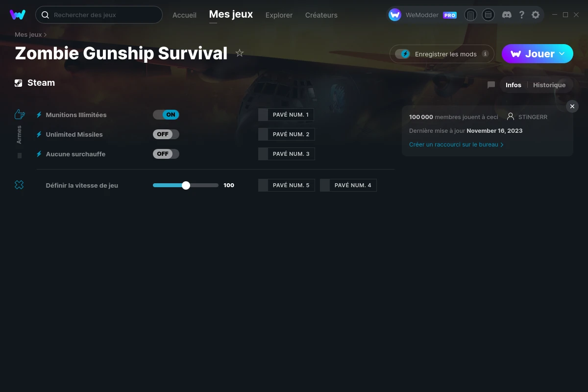Image resolution: width=588 pixels, height=392 pixels.
Task: Enable Aucune surchauffe toggle
Action: (x=166, y=154)
